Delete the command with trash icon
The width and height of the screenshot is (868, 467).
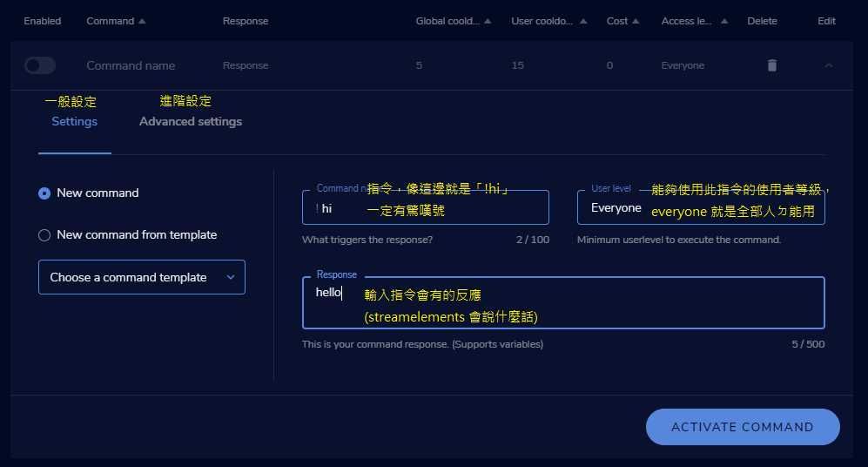pos(771,65)
